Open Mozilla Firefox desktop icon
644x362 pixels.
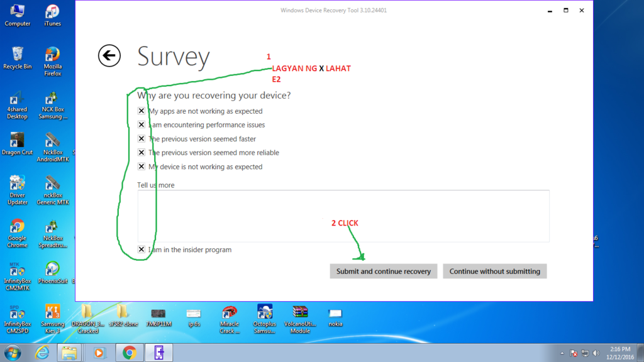(52, 57)
